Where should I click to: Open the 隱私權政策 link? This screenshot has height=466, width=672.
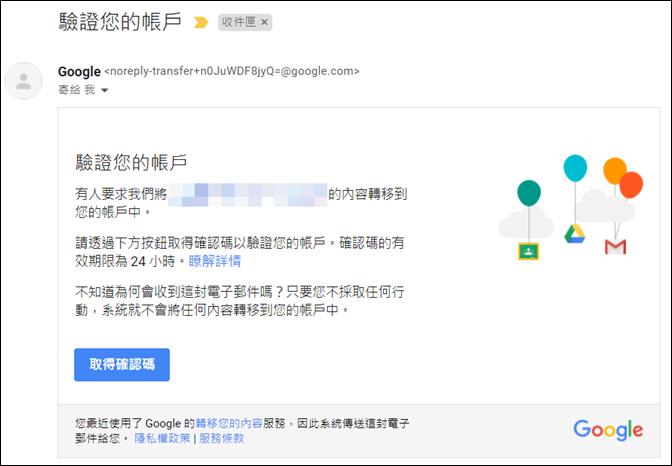162,438
